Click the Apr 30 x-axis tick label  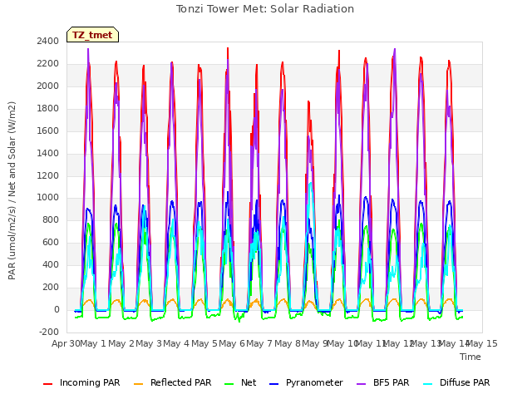pos(66,343)
